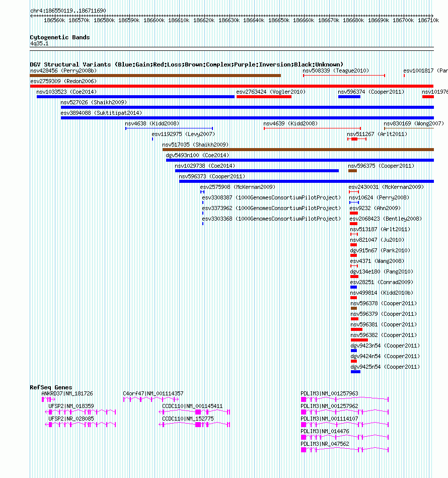Select esv3308387 1000 Genomes variant label
The image size is (448, 478).
[x=271, y=197]
